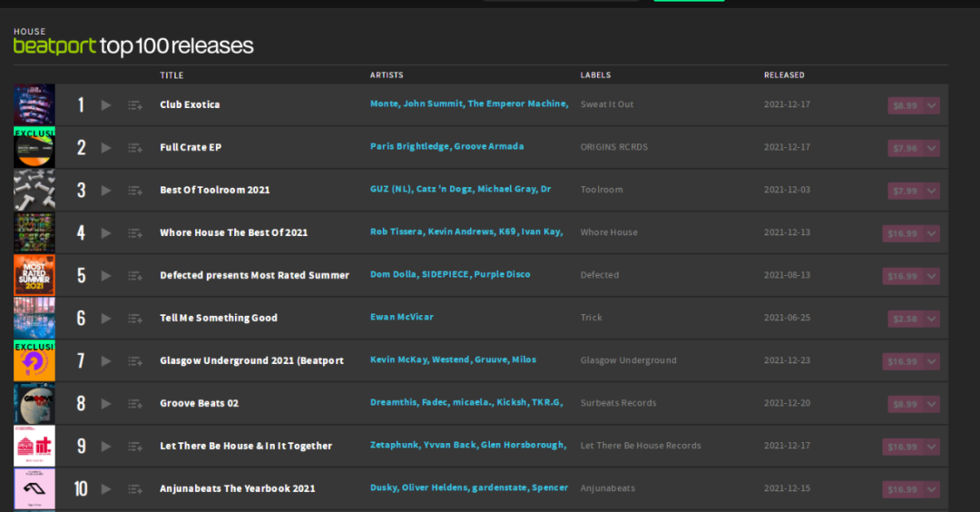Screen dimensions: 980x512
Task: Play Let There Be House release
Action: click(x=106, y=447)
